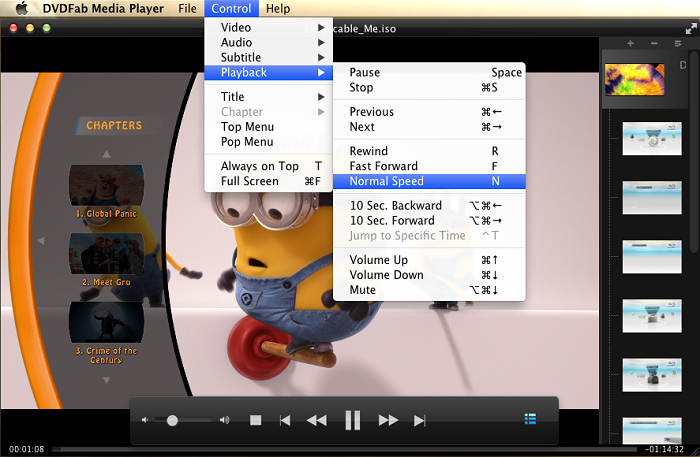Close the open Control menu
Viewport: 700px width, 457px height.
pyautogui.click(x=231, y=8)
